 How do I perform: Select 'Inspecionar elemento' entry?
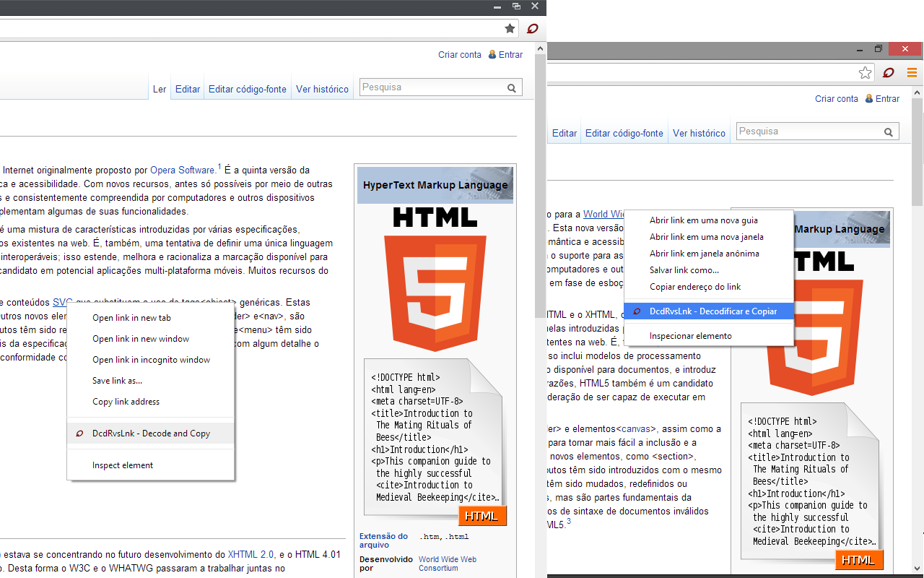[x=709, y=336]
